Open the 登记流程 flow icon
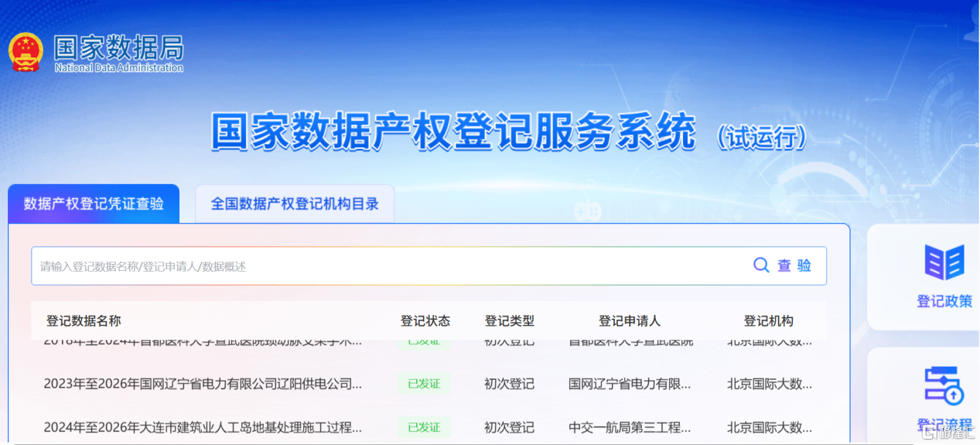 tap(944, 386)
